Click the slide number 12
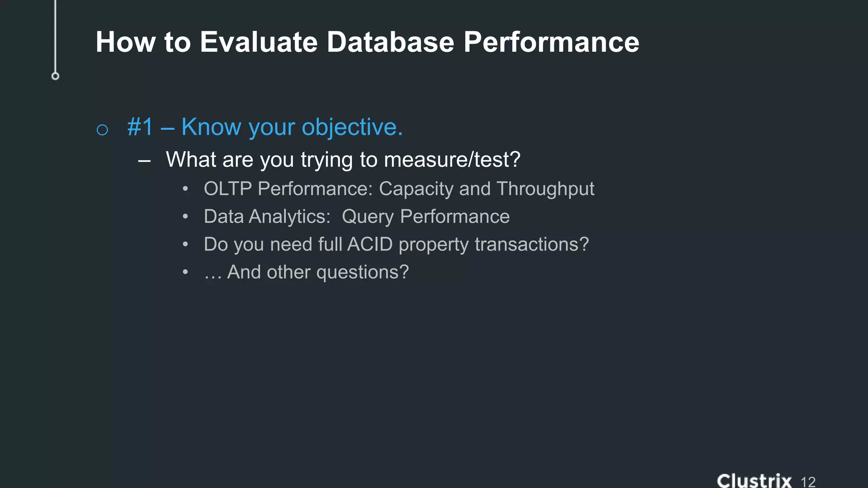This screenshot has width=868, height=488. 808,482
